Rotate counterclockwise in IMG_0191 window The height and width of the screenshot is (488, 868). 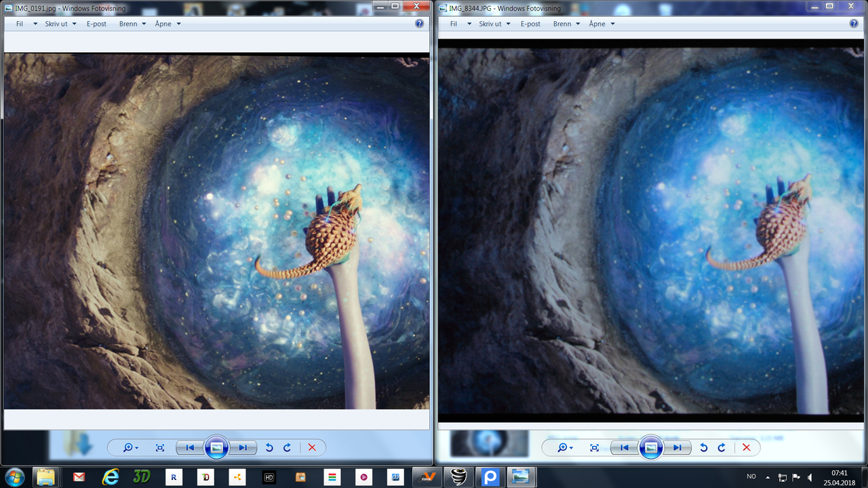click(x=269, y=447)
